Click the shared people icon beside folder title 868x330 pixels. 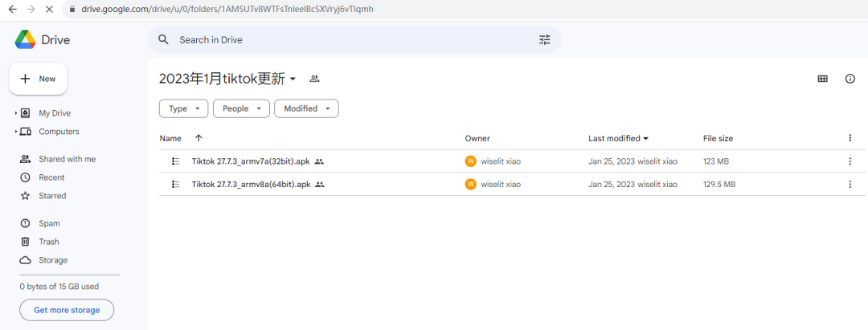[x=314, y=79]
